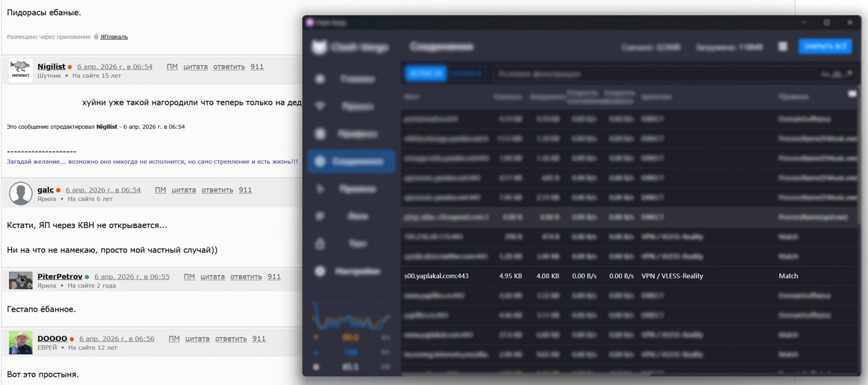This screenshot has width=868, height=385.
Task: Click the 911 link on Nigilist's post
Action: [257, 67]
